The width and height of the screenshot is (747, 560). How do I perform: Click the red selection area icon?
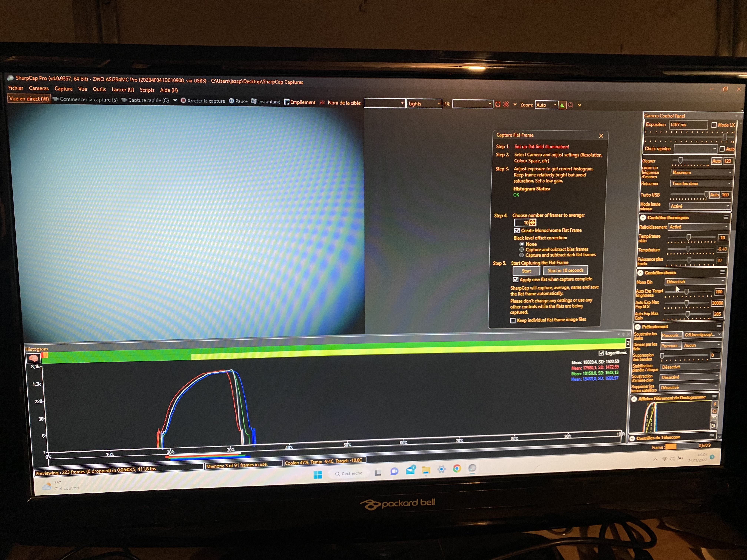coord(498,104)
